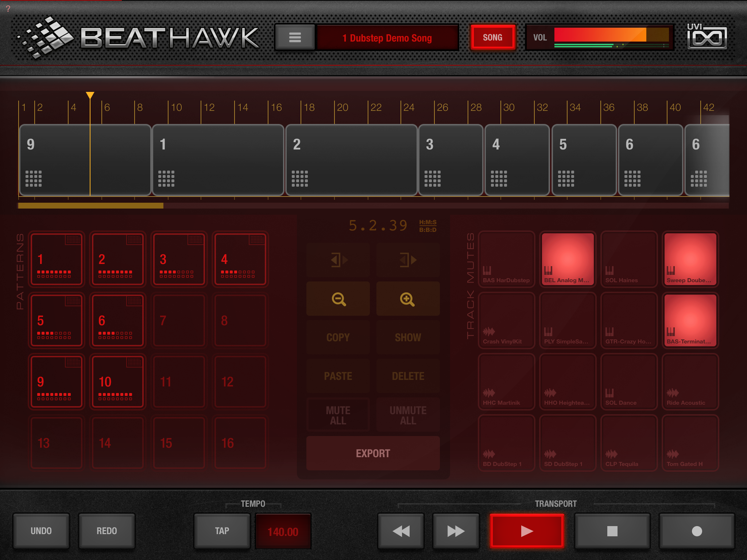Mute the SOL Dance track
The image size is (747, 560).
click(x=629, y=381)
